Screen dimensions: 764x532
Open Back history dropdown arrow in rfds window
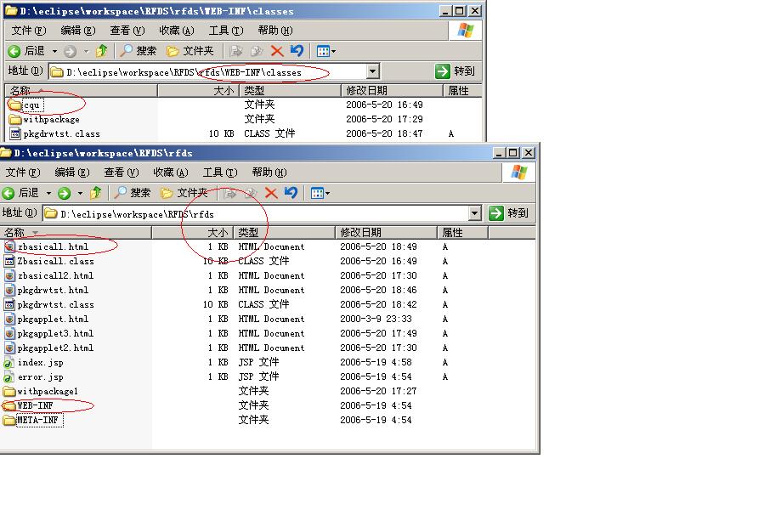pos(48,193)
